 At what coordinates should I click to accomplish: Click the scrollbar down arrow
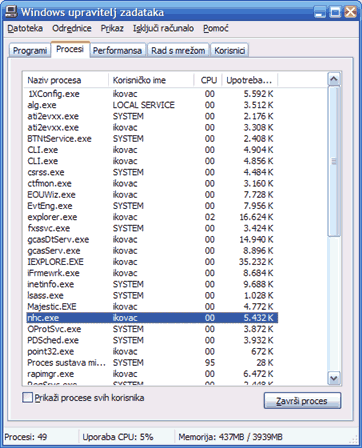[334, 378]
